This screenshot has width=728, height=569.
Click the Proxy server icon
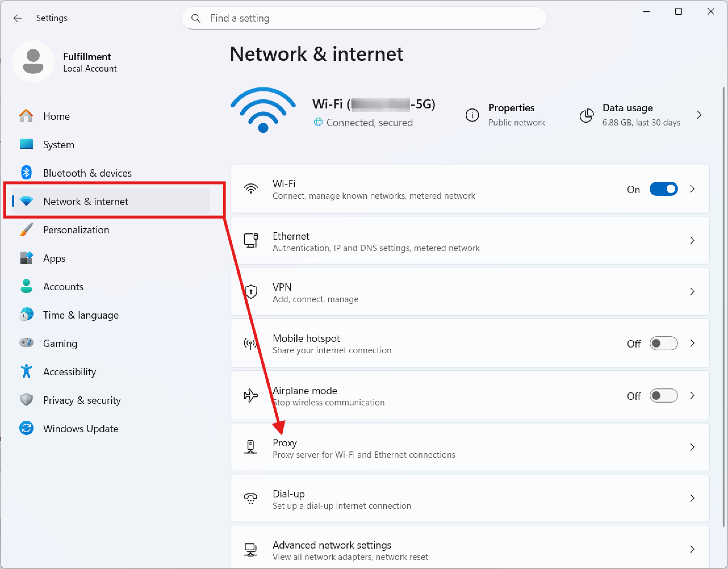(x=251, y=447)
